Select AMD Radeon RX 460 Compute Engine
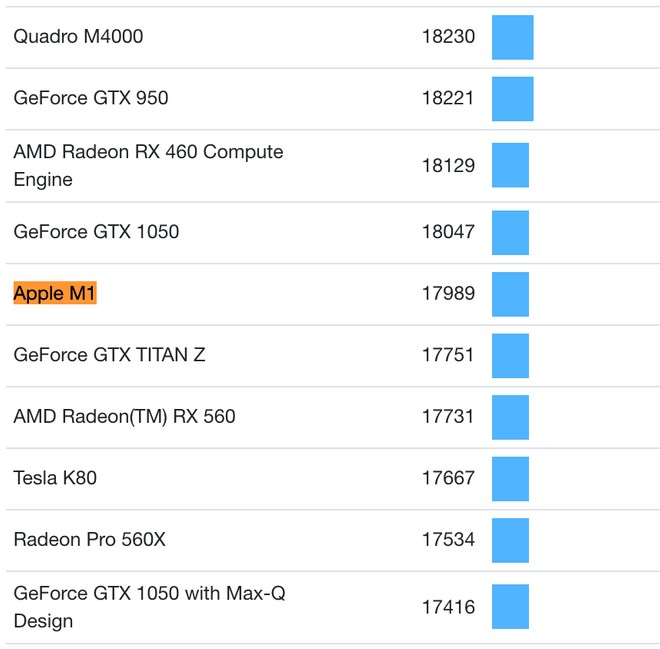Viewport: 660px width, 649px height. pos(148,166)
